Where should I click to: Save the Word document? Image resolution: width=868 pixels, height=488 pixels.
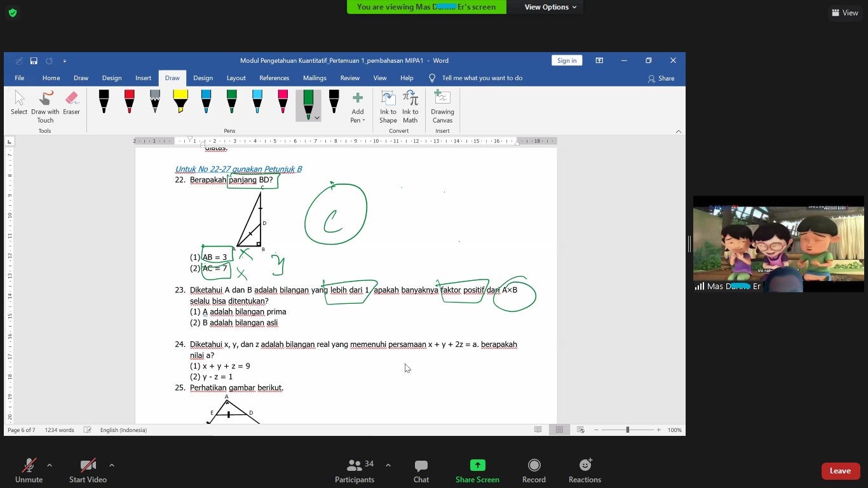pyautogui.click(x=34, y=61)
